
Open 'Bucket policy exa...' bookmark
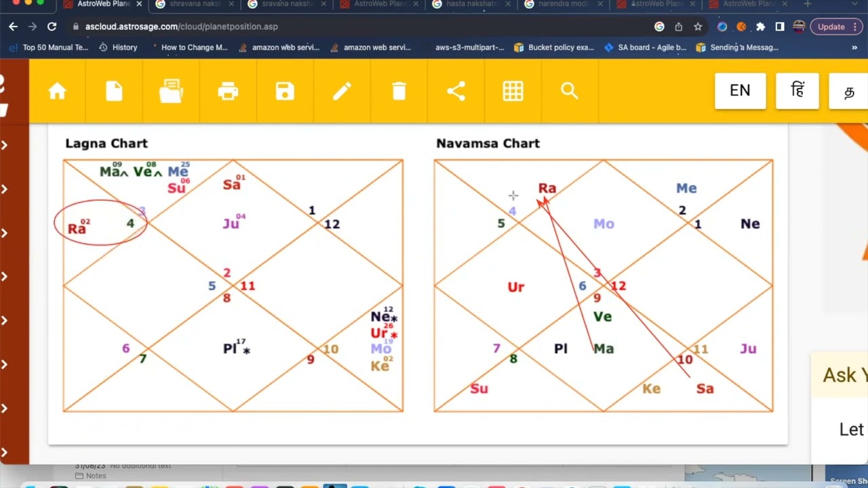554,47
